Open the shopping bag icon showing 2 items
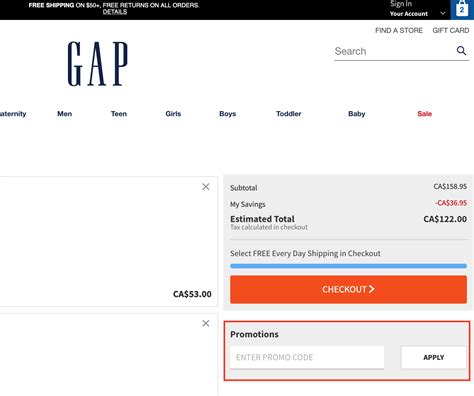 [x=462, y=9]
